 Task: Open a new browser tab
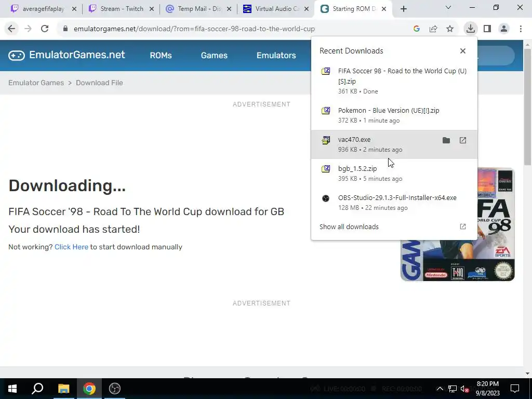click(403, 9)
